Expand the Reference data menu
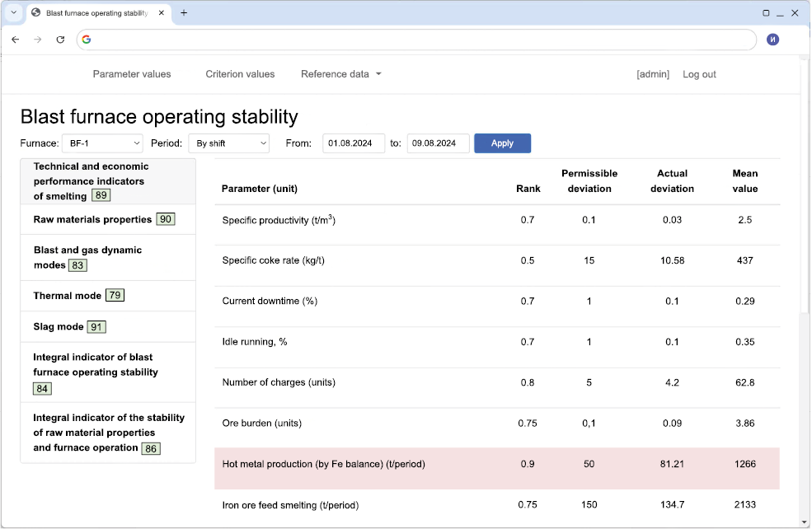 coord(340,74)
